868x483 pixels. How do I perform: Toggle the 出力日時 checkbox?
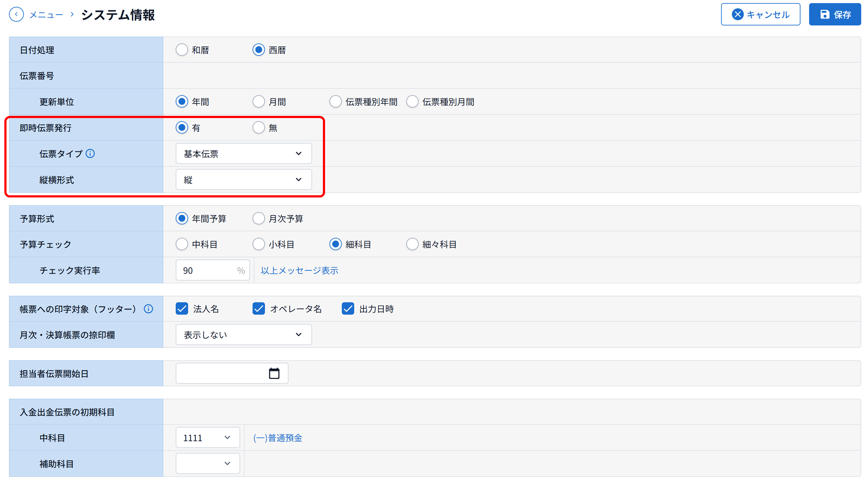pos(348,309)
